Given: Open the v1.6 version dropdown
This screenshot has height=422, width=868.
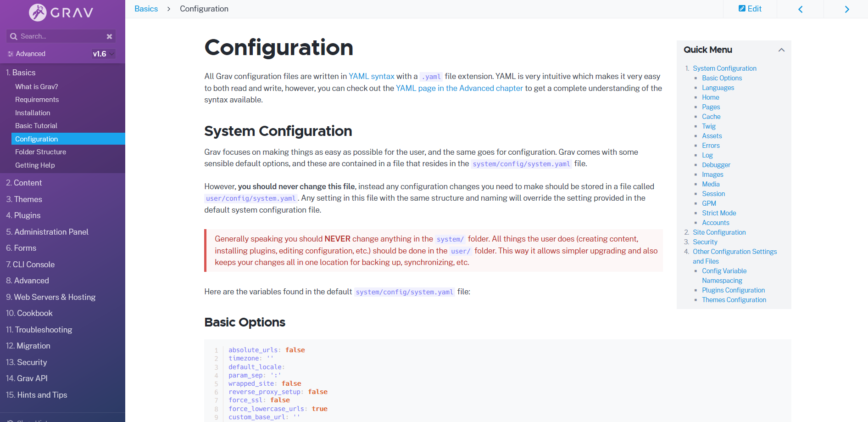Looking at the screenshot, I should click(x=103, y=54).
